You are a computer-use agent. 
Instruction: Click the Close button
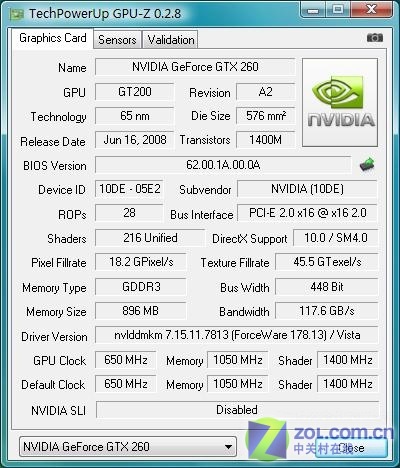[x=351, y=448]
